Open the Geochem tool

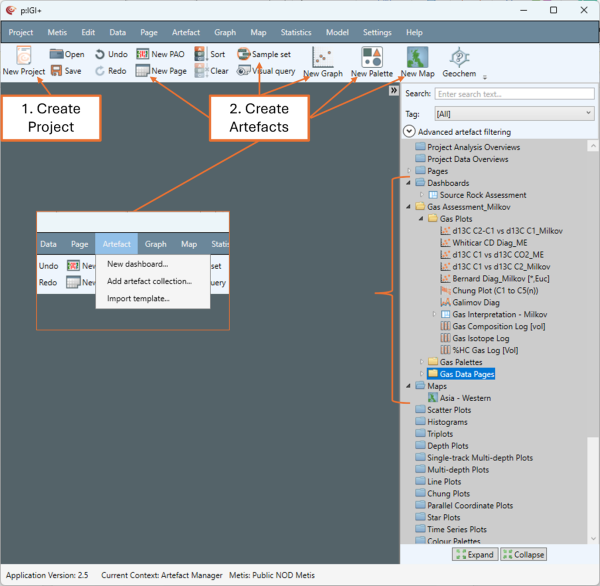[459, 58]
